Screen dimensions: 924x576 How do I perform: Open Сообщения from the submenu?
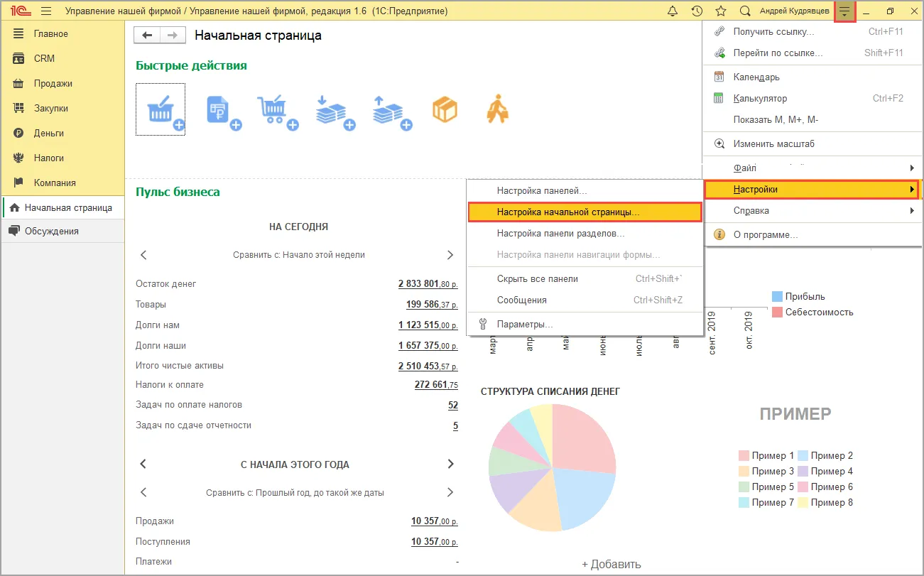(585, 300)
